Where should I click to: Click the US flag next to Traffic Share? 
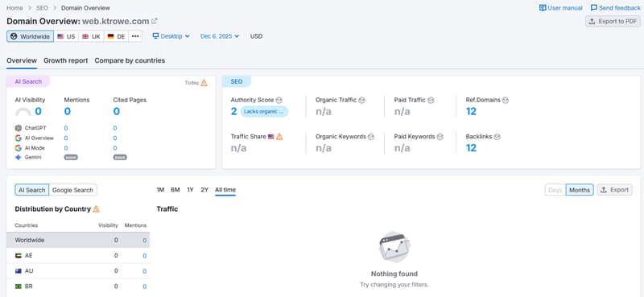(x=271, y=137)
